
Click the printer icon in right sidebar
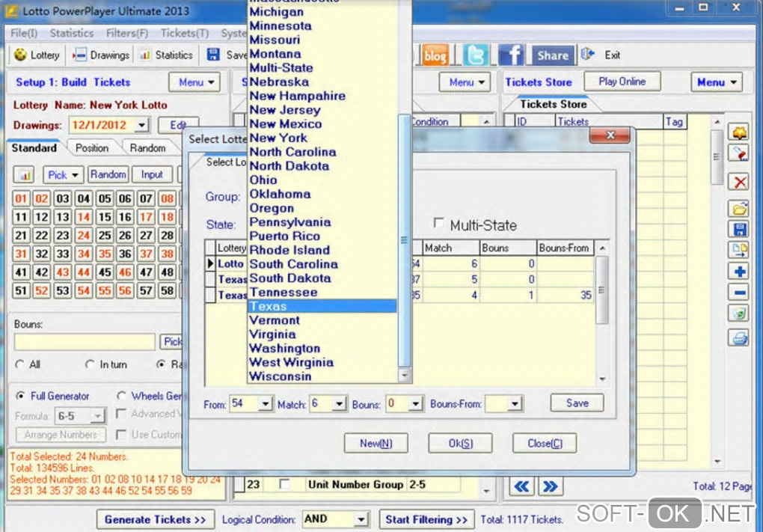coord(739,337)
